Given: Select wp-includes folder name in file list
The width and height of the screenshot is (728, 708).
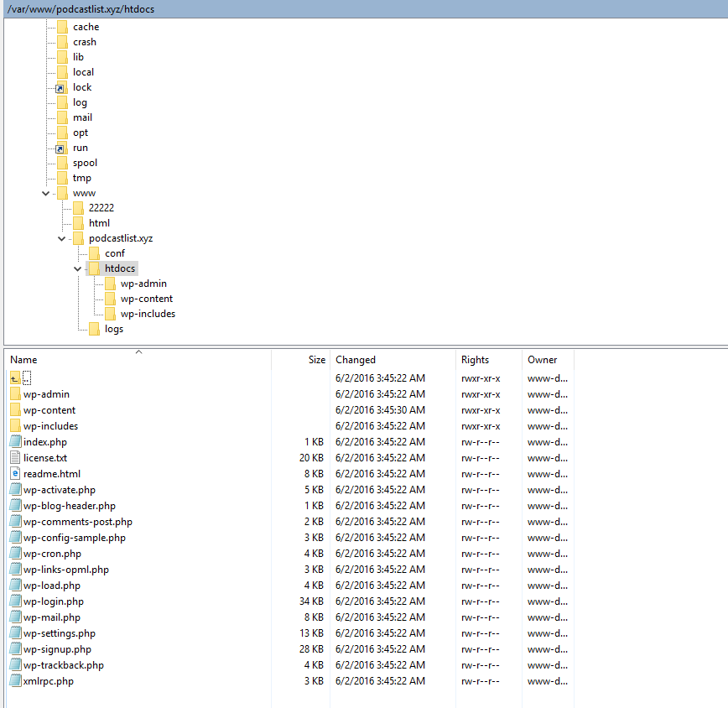Looking at the screenshot, I should pos(50,426).
